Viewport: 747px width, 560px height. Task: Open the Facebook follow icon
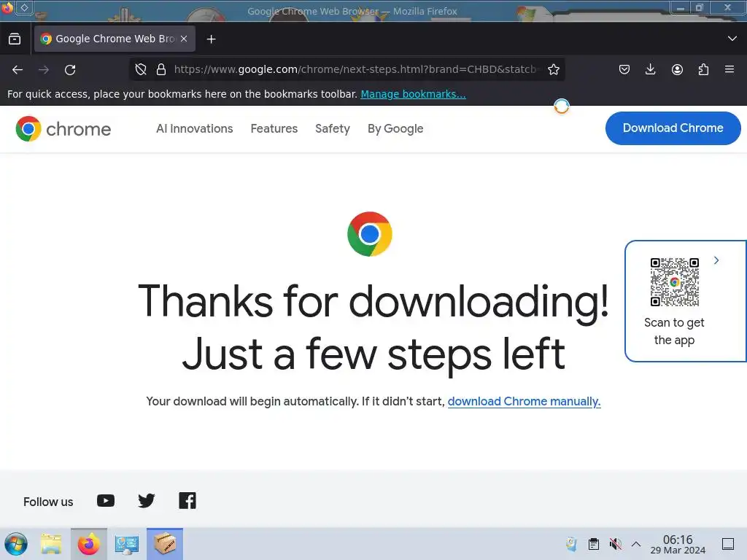(x=187, y=500)
